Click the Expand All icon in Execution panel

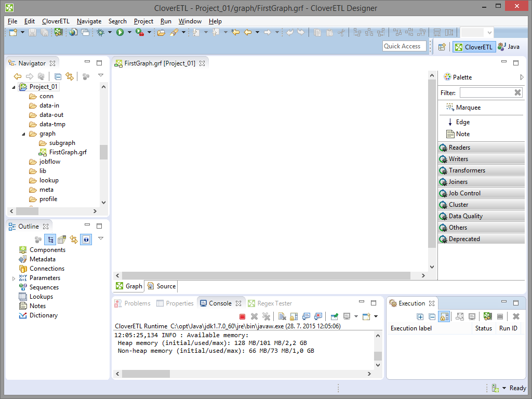click(420, 316)
